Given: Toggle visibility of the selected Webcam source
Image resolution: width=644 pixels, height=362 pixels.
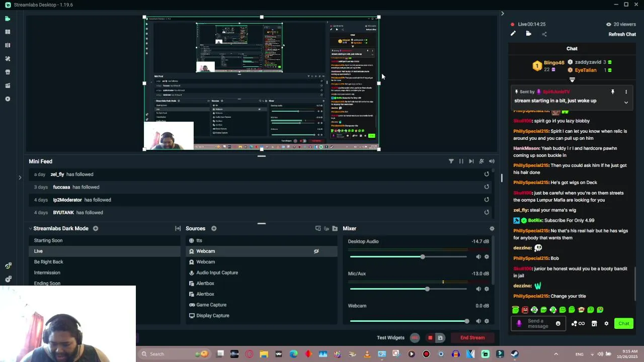Looking at the screenshot, I should 316,251.
